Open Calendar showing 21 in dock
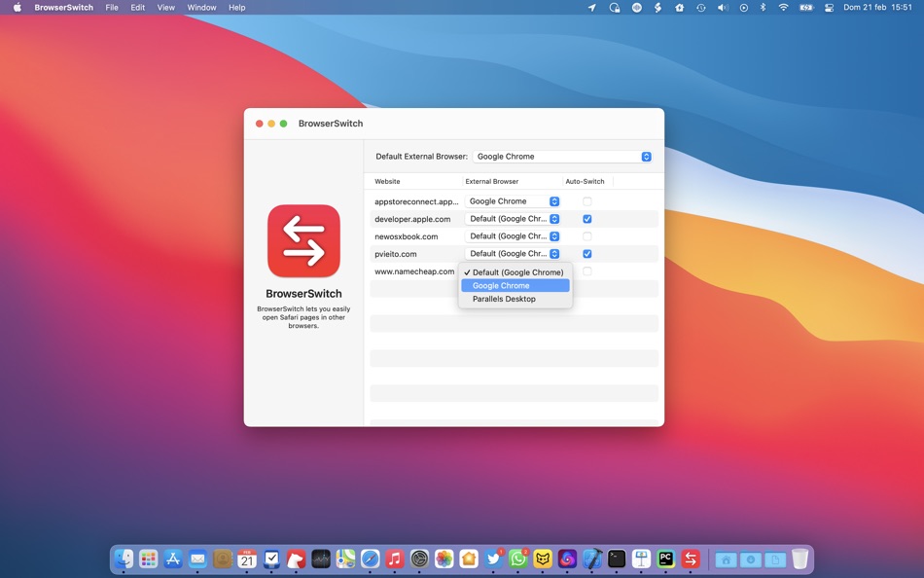The image size is (924, 578). click(247, 558)
